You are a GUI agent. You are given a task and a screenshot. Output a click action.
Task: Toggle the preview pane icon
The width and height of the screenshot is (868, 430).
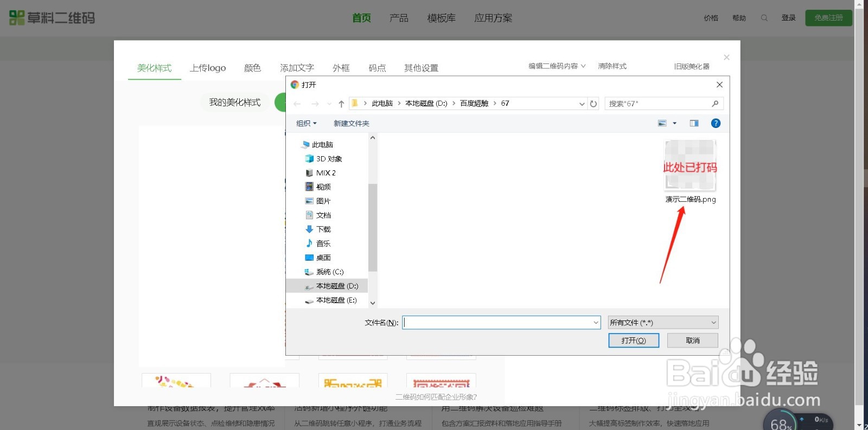pyautogui.click(x=694, y=123)
